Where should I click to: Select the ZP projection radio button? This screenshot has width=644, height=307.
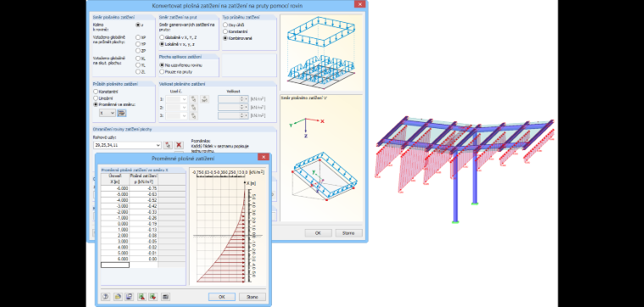[x=138, y=51]
